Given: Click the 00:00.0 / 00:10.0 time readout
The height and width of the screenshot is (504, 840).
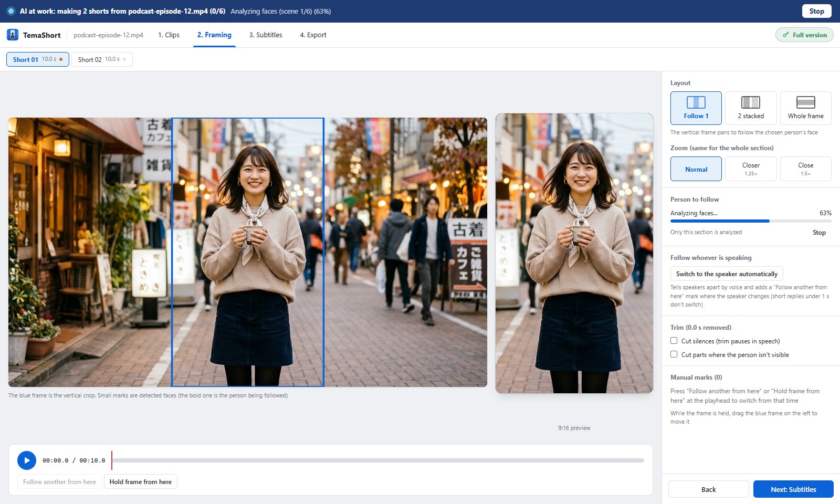Looking at the screenshot, I should tap(73, 460).
